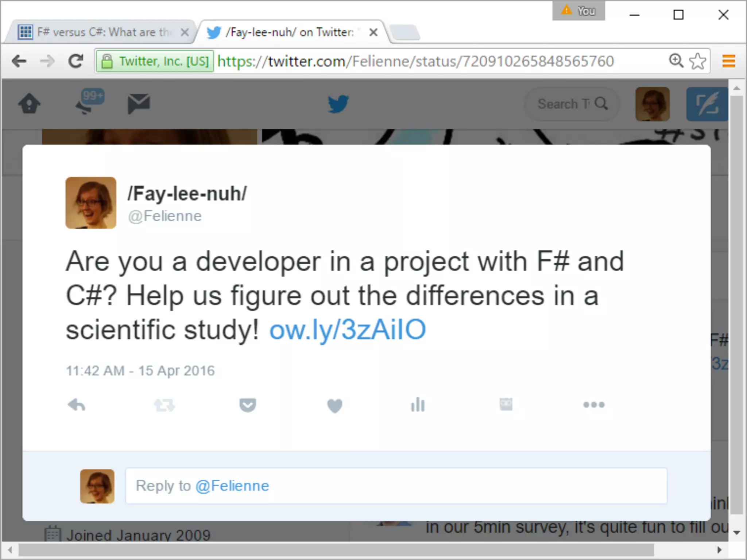This screenshot has width=747, height=560.
Task: Click the retweet icon under tweet
Action: pyautogui.click(x=165, y=405)
